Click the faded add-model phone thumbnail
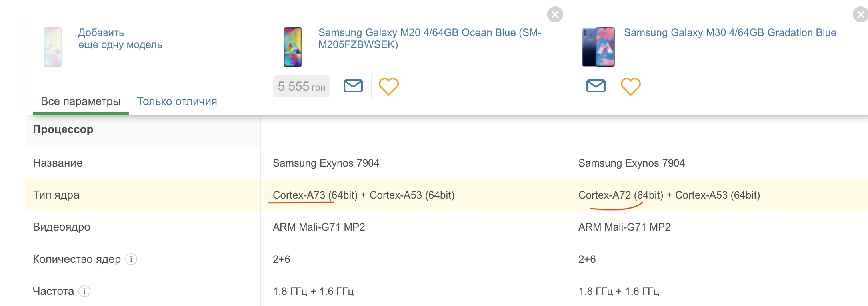The image size is (868, 306). tap(53, 47)
